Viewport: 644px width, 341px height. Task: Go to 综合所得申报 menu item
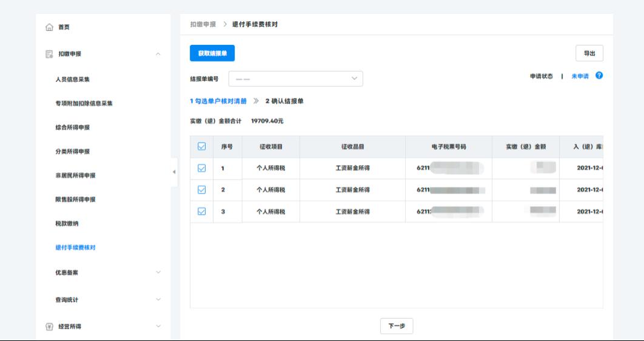point(72,127)
